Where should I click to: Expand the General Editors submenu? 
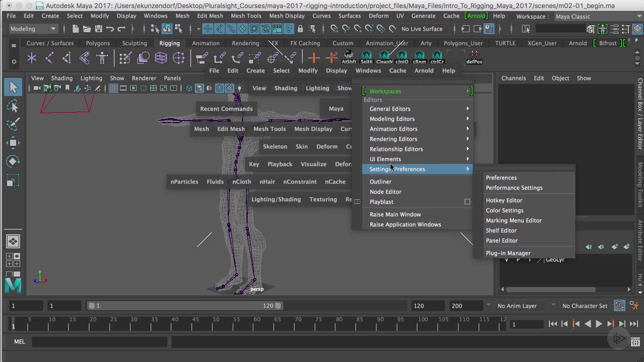click(x=417, y=109)
